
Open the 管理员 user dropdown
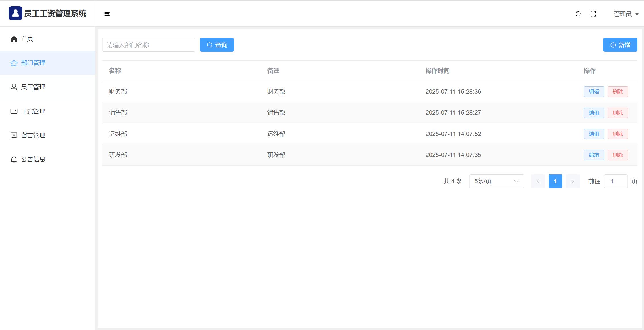[x=626, y=14]
